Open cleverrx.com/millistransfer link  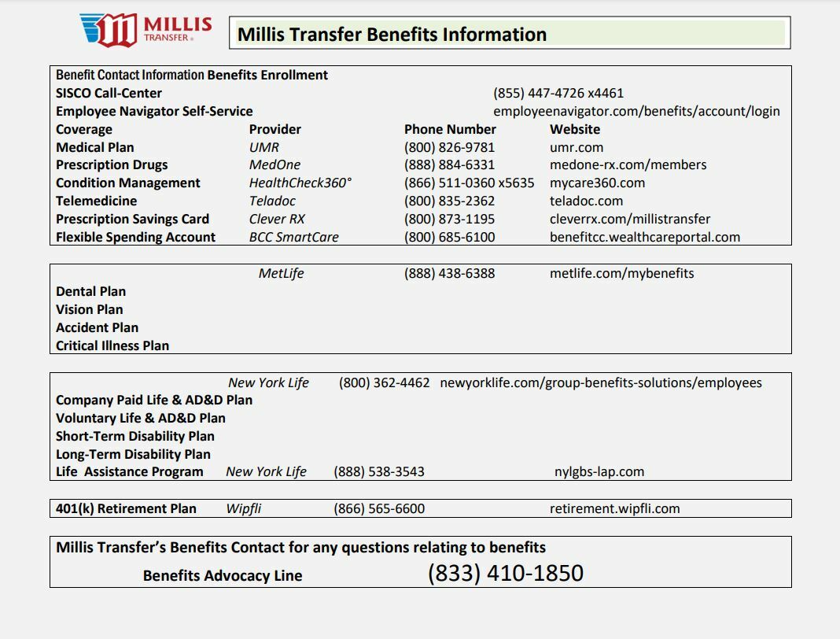[x=630, y=220]
